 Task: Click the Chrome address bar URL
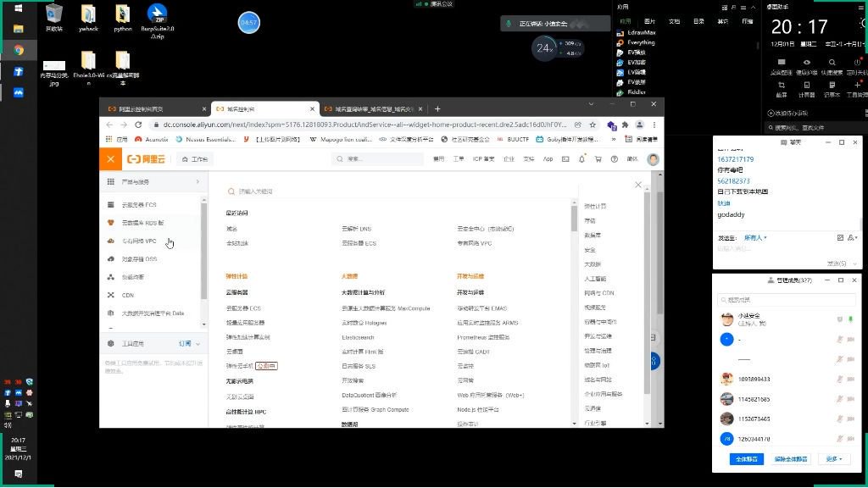pyautogui.click(x=364, y=125)
